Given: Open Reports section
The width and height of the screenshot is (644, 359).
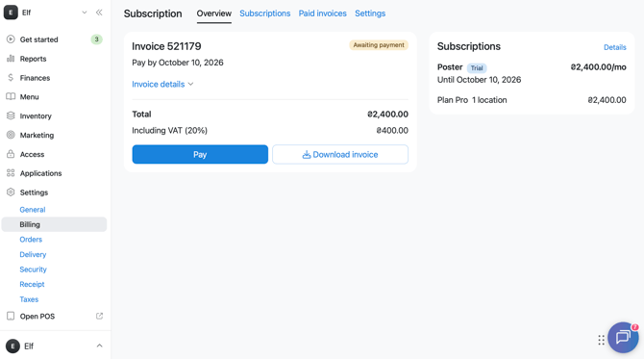Looking at the screenshot, I should pyautogui.click(x=34, y=59).
